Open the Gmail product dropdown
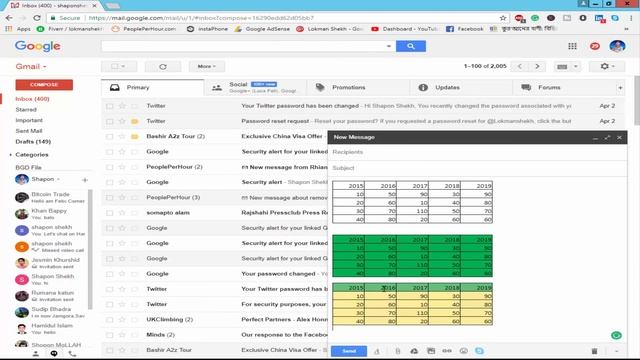 pyautogui.click(x=31, y=67)
